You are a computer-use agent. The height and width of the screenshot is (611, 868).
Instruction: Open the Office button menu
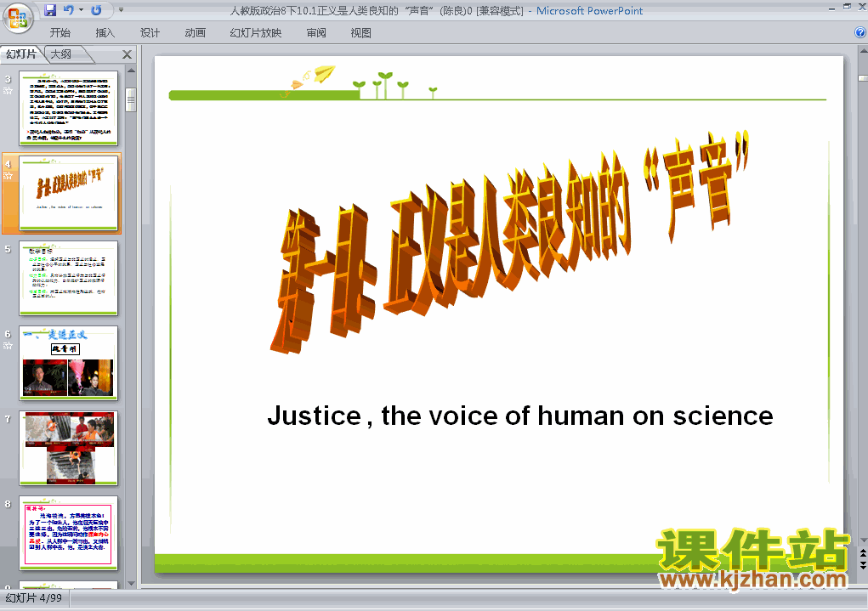[x=18, y=18]
